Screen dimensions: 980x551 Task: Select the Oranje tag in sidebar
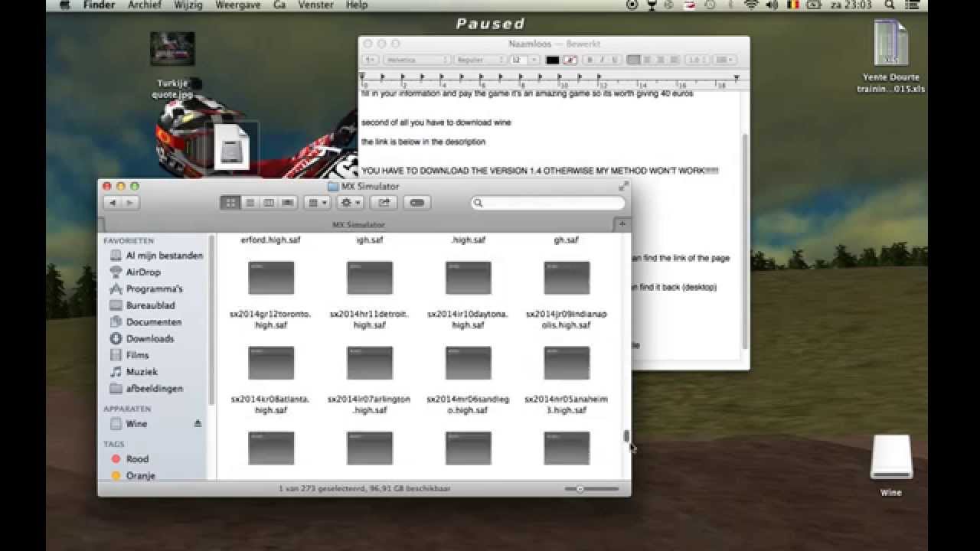coord(132,475)
